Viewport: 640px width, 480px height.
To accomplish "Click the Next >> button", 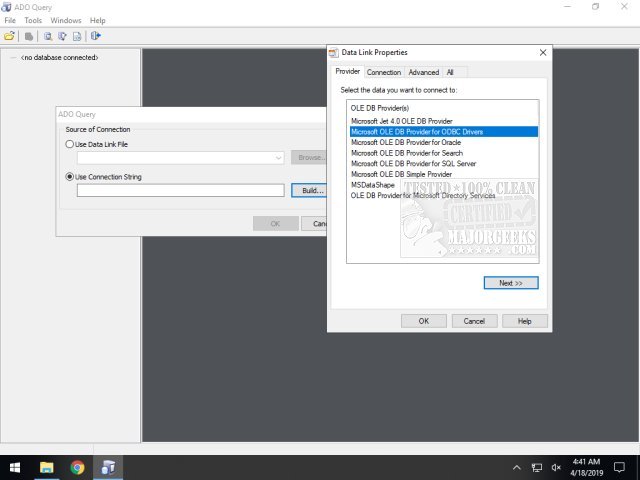I will coord(511,283).
